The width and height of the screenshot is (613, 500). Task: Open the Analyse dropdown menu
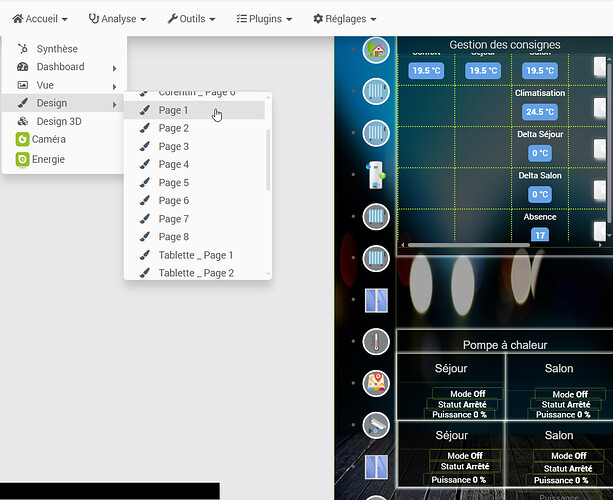[x=117, y=19]
